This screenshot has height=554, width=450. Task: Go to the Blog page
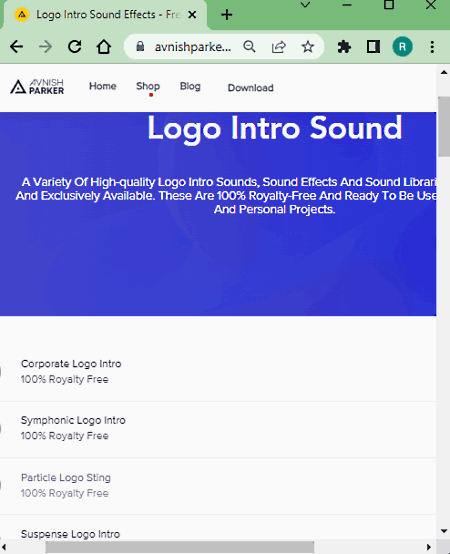(x=190, y=86)
